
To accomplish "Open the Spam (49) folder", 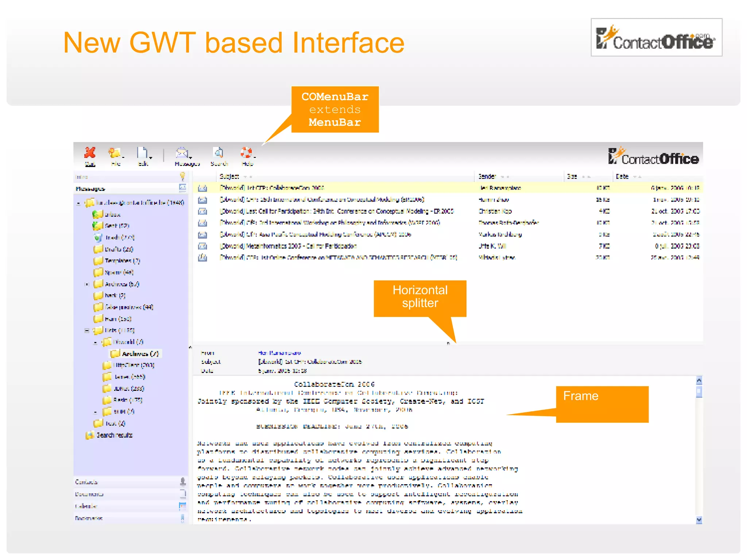I will tap(113, 272).
